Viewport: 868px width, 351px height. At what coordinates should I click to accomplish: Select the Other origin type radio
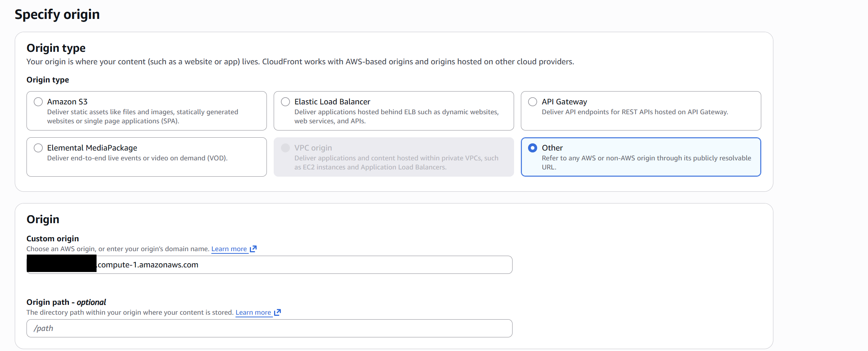[533, 148]
